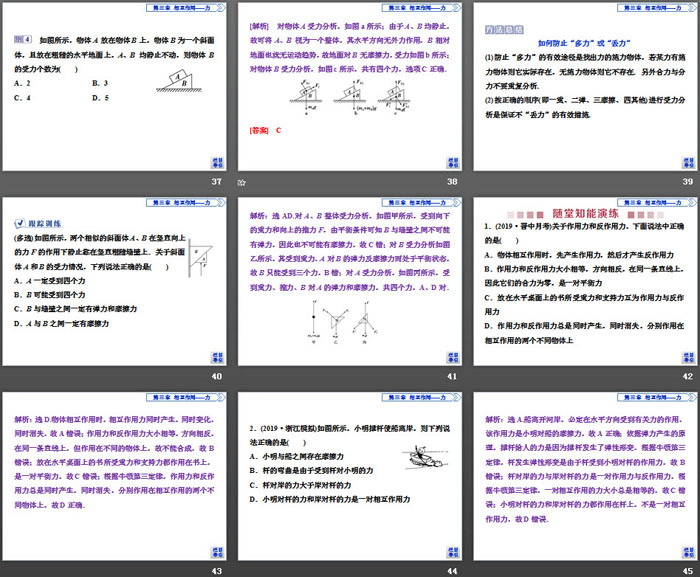Click slide number 40 label
Screen dimensions: 700x577
[x=217, y=376]
